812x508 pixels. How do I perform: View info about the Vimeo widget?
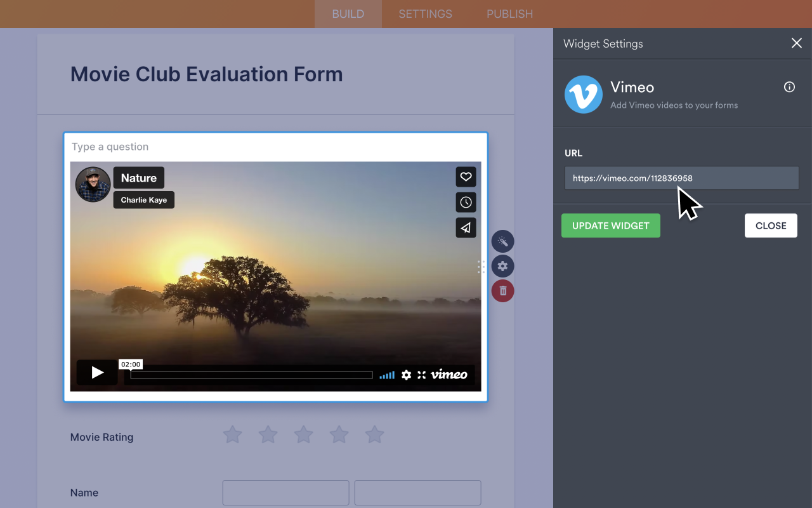[789, 87]
